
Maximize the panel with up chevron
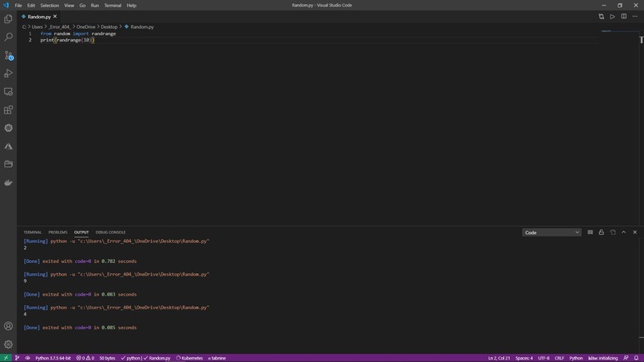pyautogui.click(x=624, y=233)
